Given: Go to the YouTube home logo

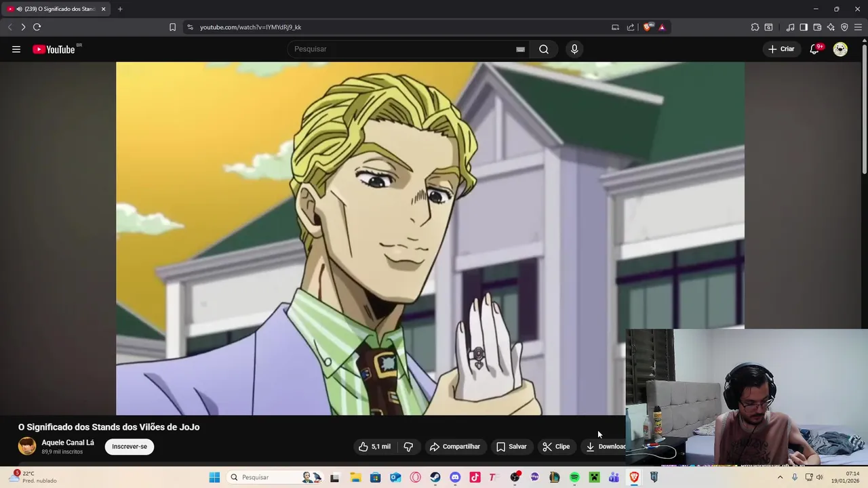Looking at the screenshot, I should pyautogui.click(x=54, y=49).
